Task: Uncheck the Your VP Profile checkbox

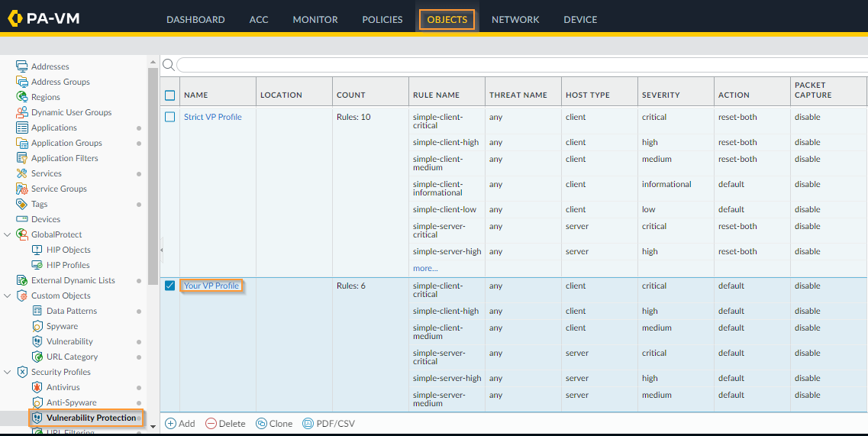Action: coord(170,286)
